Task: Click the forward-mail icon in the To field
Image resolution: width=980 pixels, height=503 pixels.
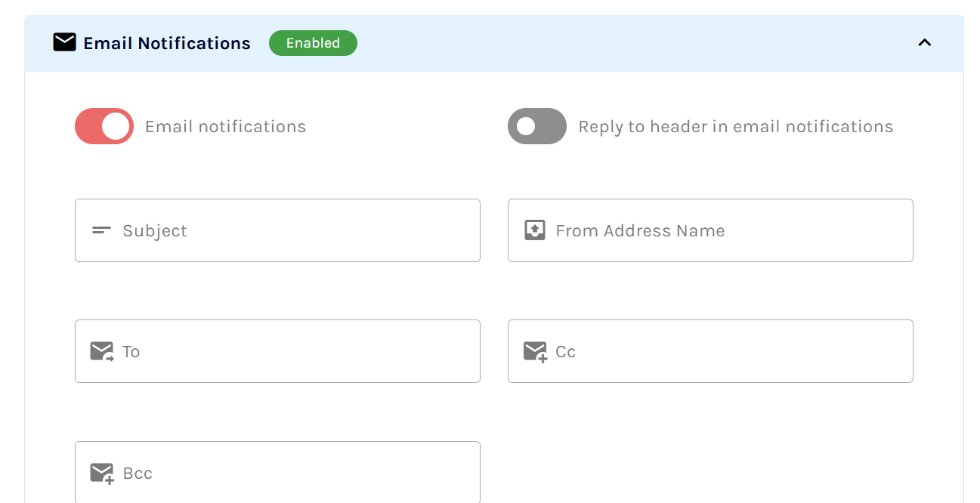Action: [100, 350]
